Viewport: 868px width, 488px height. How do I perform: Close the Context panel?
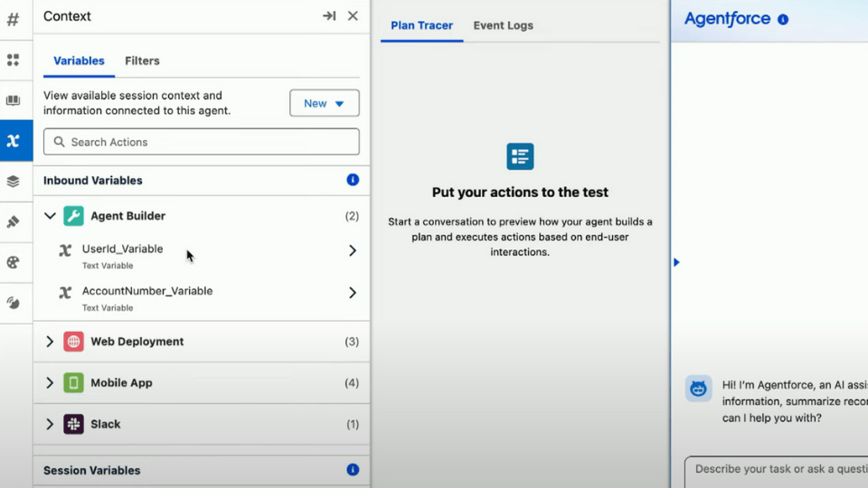point(353,16)
